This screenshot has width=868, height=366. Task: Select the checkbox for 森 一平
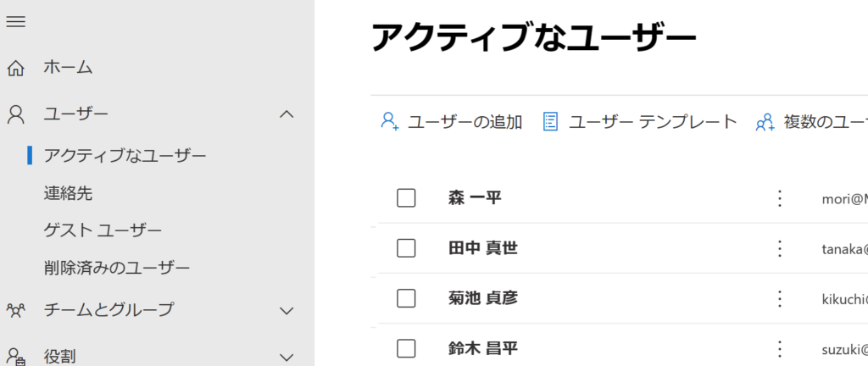(x=406, y=198)
